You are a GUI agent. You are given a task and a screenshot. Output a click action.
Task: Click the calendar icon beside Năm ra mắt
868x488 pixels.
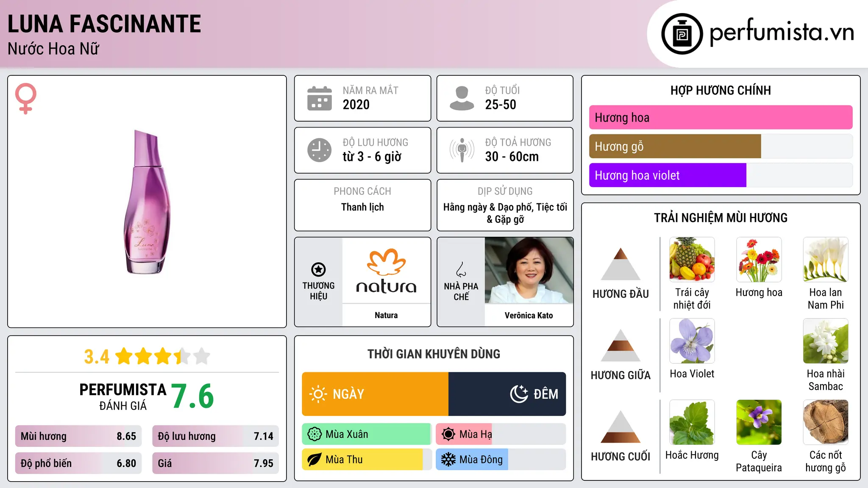[320, 98]
